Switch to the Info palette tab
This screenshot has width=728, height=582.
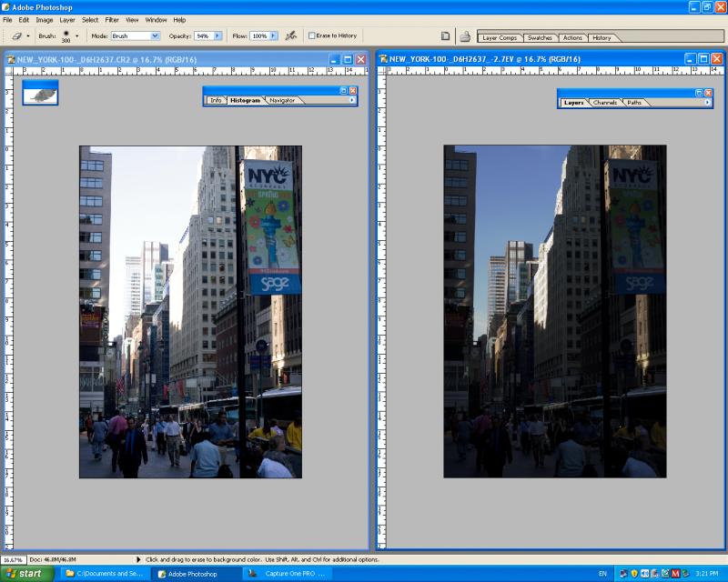[216, 100]
